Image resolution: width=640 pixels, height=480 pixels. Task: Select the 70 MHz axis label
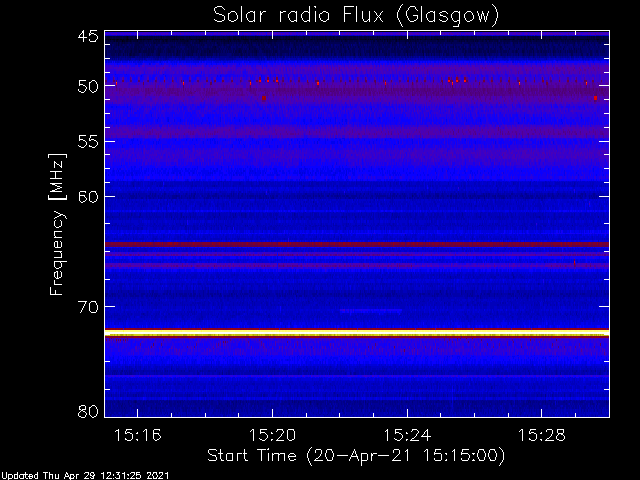[88, 307]
